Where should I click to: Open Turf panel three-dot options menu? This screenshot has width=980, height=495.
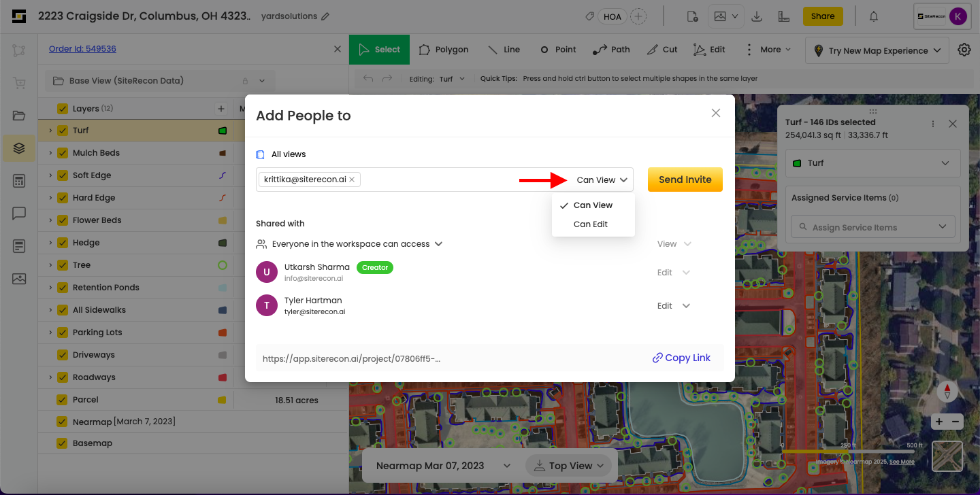[933, 124]
